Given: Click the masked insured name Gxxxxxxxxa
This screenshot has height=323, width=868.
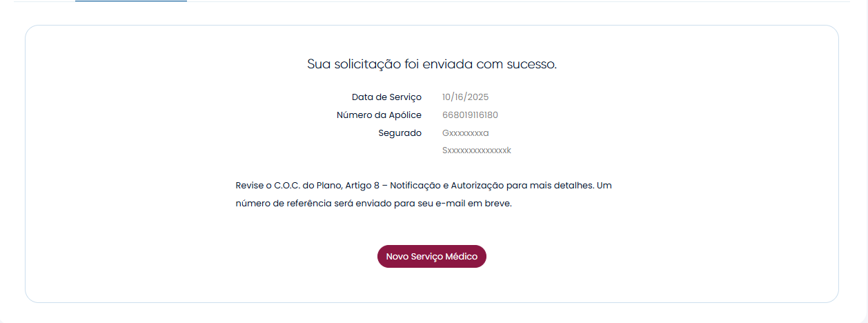Looking at the screenshot, I should [465, 133].
